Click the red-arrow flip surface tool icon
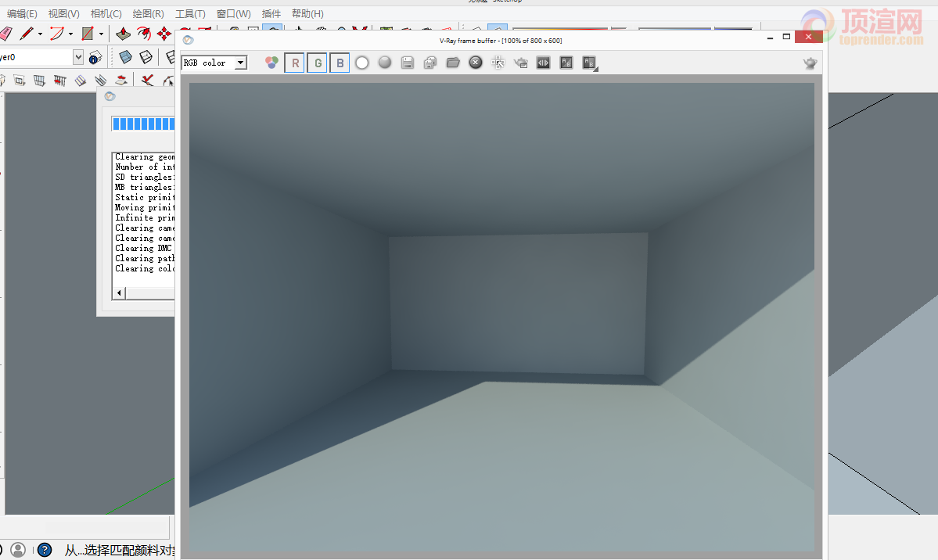 tap(120, 81)
